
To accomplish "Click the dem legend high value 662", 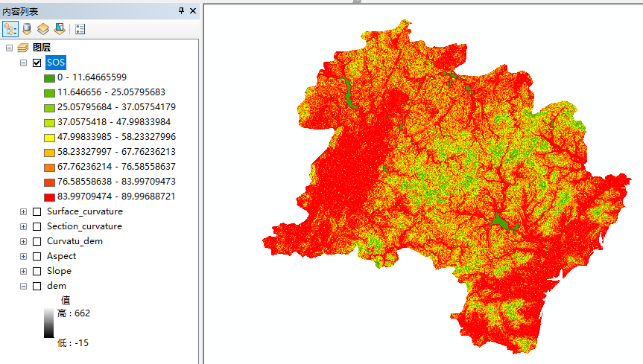I will 74,313.
